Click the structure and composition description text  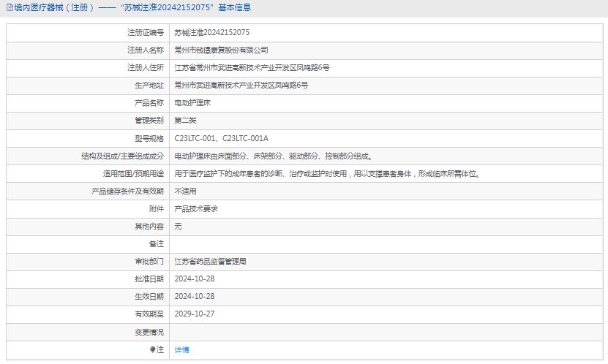click(273, 156)
